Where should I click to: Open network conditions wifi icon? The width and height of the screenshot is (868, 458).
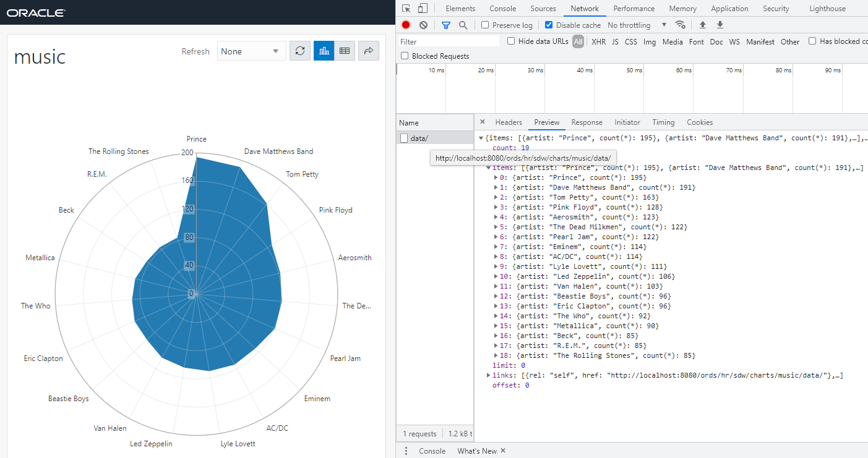point(680,25)
